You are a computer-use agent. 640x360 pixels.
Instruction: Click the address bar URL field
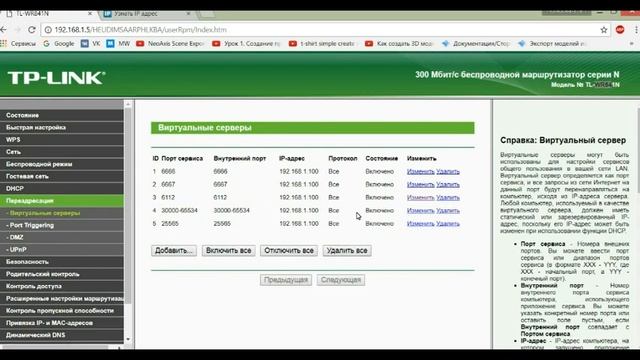coord(324,29)
